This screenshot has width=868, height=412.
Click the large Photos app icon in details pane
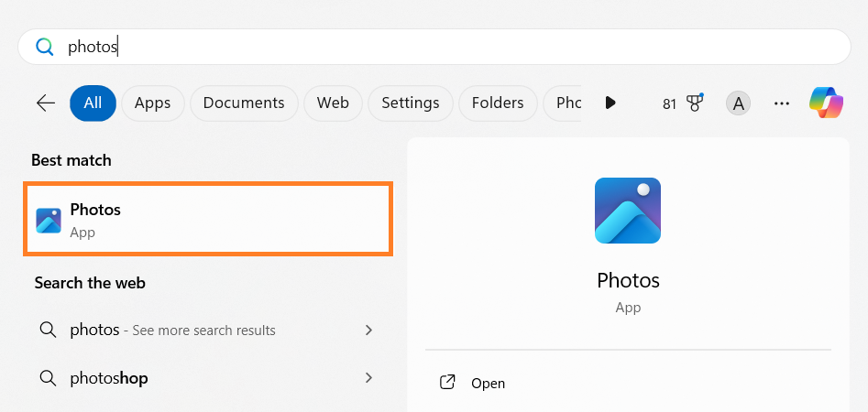point(628,211)
